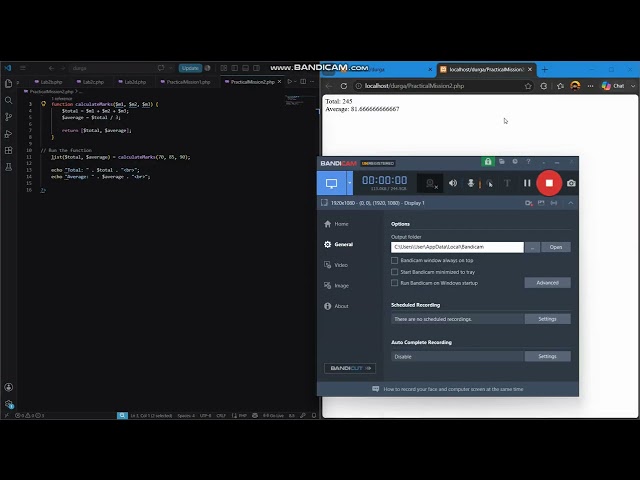
Task: Click Open next to output folder
Action: click(556, 247)
